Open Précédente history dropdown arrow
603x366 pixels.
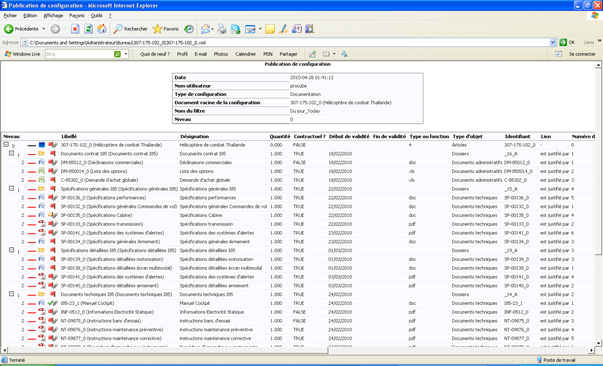tap(44, 29)
